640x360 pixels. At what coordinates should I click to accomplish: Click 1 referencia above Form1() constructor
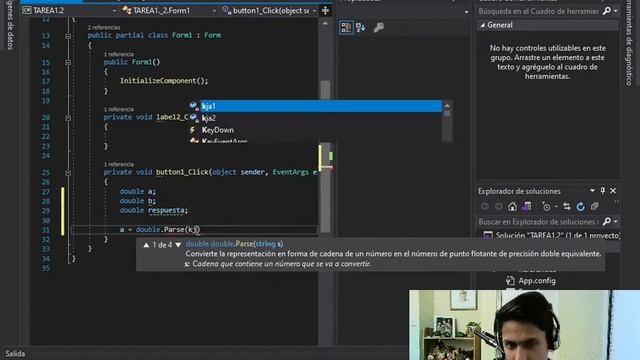click(x=118, y=54)
